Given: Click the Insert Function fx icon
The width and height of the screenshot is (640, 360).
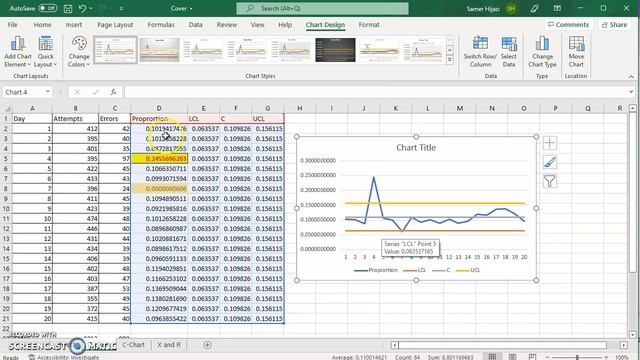Looking at the screenshot, I should [x=113, y=92].
